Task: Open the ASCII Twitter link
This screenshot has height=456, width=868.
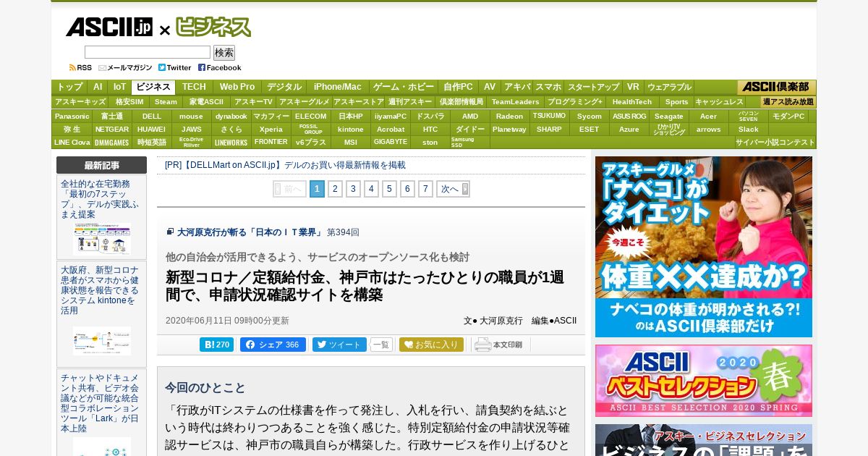Action: pyautogui.click(x=175, y=67)
